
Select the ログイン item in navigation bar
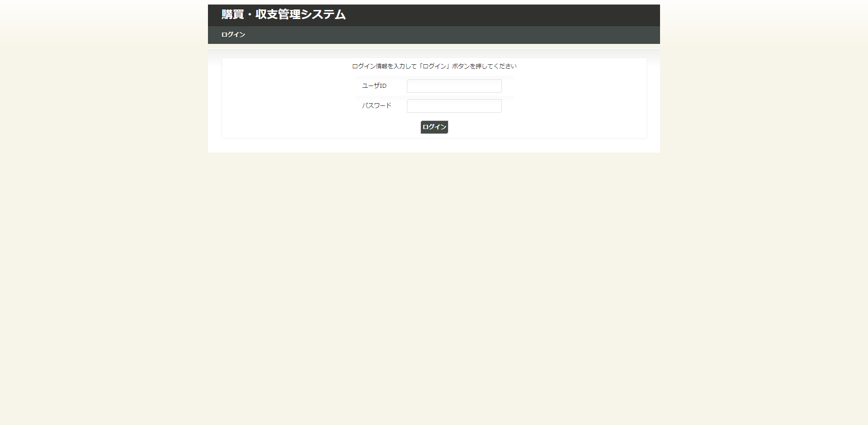(x=233, y=35)
